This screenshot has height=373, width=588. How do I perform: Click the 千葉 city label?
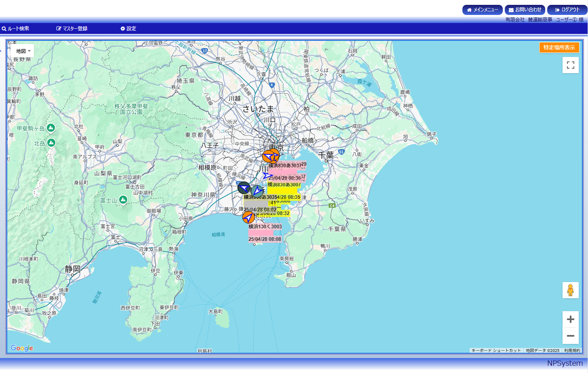tap(326, 155)
